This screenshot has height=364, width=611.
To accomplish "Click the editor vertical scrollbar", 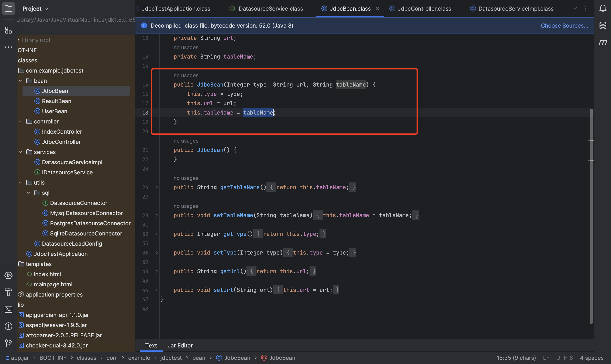I will click(x=591, y=216).
